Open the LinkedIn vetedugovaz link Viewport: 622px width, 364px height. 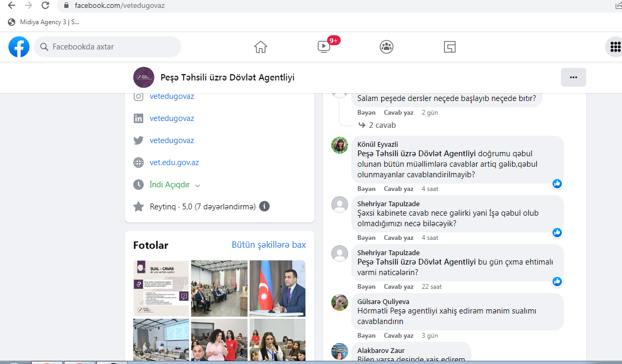[172, 118]
